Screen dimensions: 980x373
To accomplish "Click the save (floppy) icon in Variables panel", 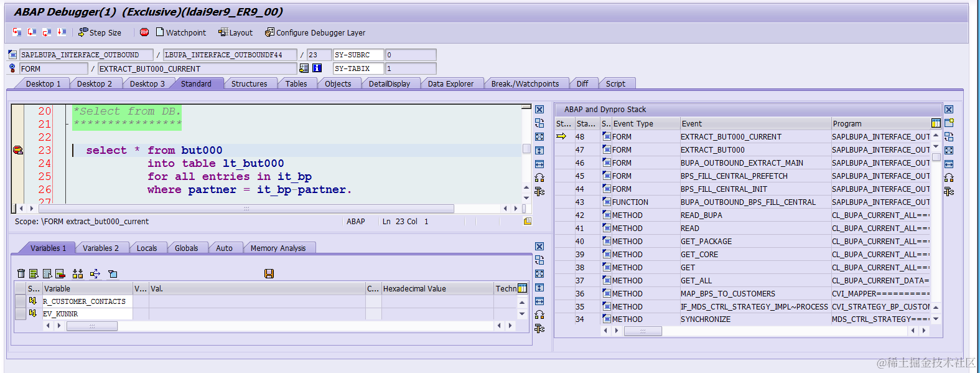I will [x=269, y=273].
